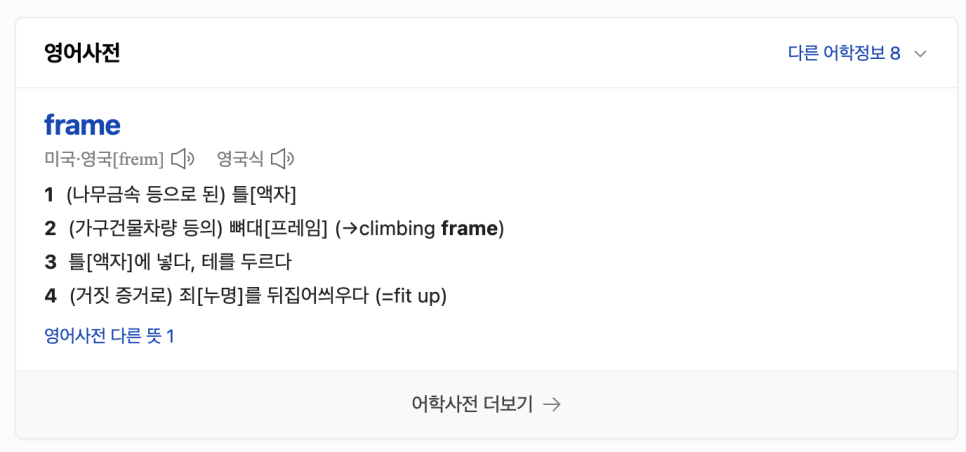Expand the chevron beside 다른 어학정보 8
966x452 pixels.
(x=920, y=54)
